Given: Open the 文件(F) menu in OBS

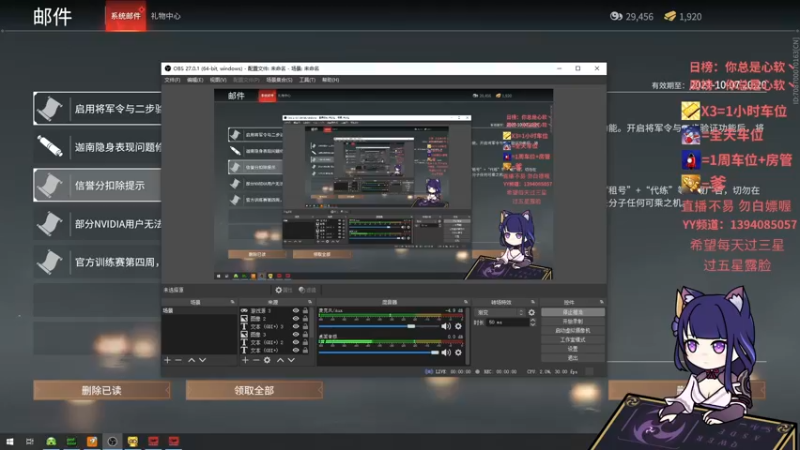Looking at the screenshot, I should point(172,80).
